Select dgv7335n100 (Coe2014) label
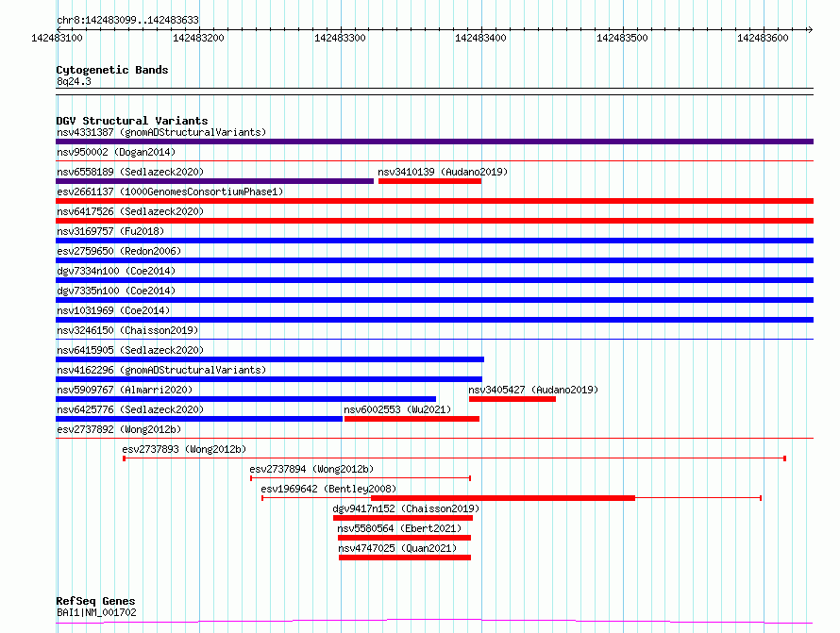840x633 pixels. [116, 291]
